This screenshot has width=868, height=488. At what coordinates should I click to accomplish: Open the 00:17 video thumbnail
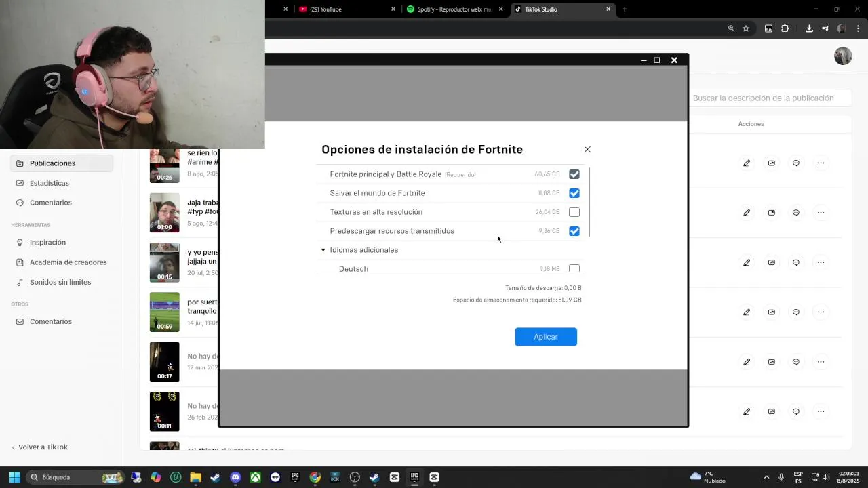coord(165,362)
